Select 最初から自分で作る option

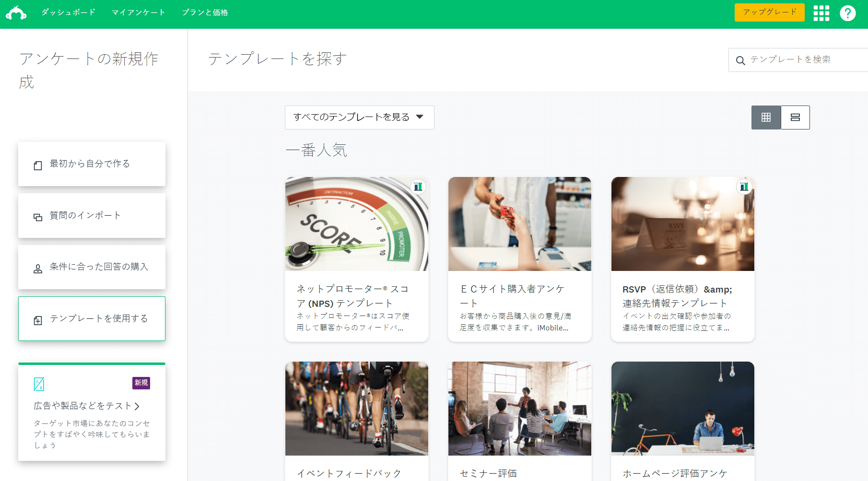point(92,164)
